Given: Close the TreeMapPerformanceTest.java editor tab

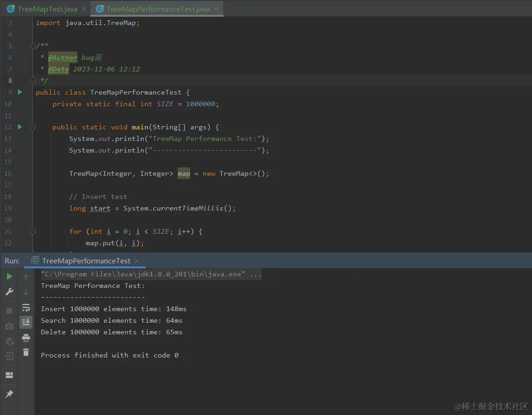Looking at the screenshot, I should [216, 9].
